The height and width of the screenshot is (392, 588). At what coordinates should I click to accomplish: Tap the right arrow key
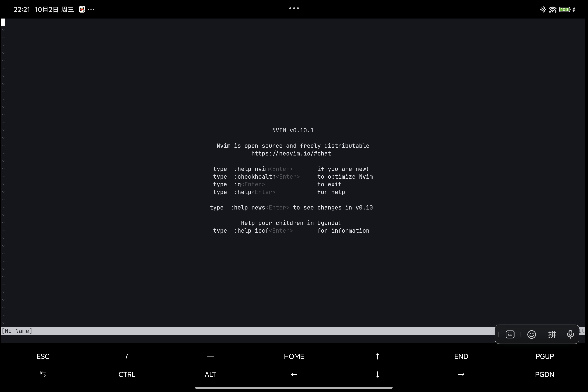tap(461, 374)
